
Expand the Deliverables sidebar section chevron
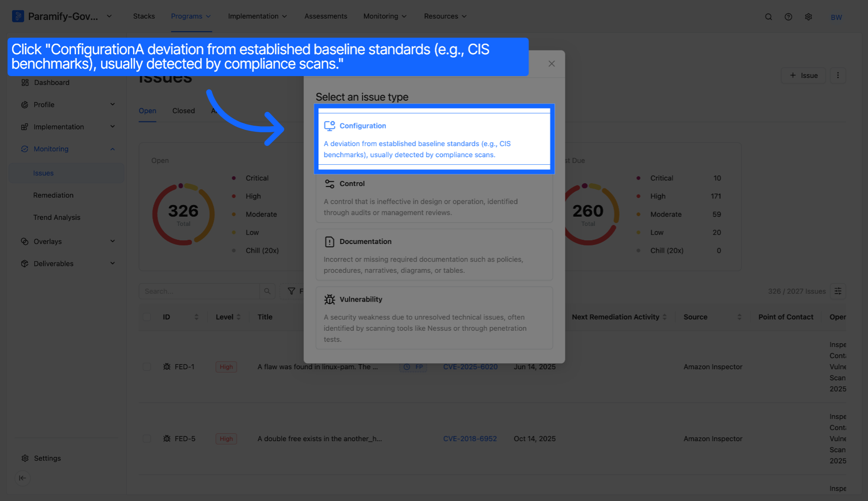[x=113, y=263]
